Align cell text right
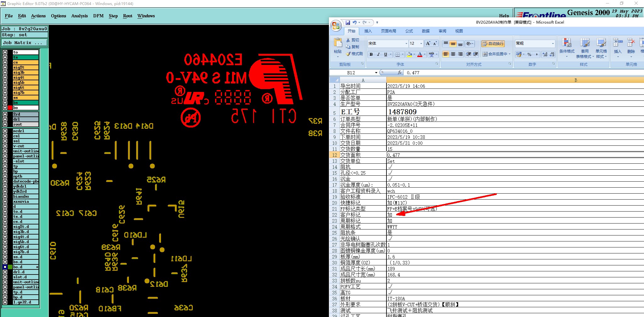The width and height of the screenshot is (644, 317). [460, 54]
